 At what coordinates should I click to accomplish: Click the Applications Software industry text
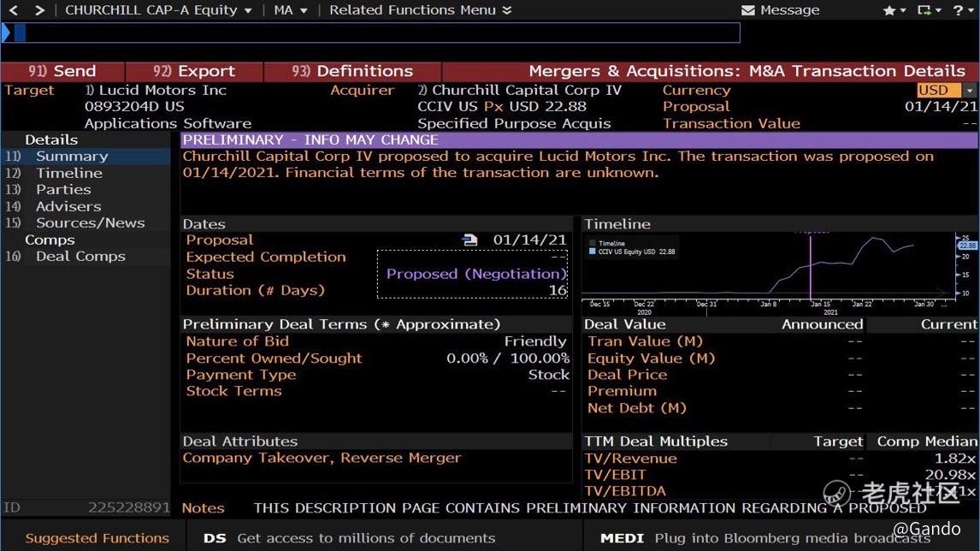[x=168, y=124]
